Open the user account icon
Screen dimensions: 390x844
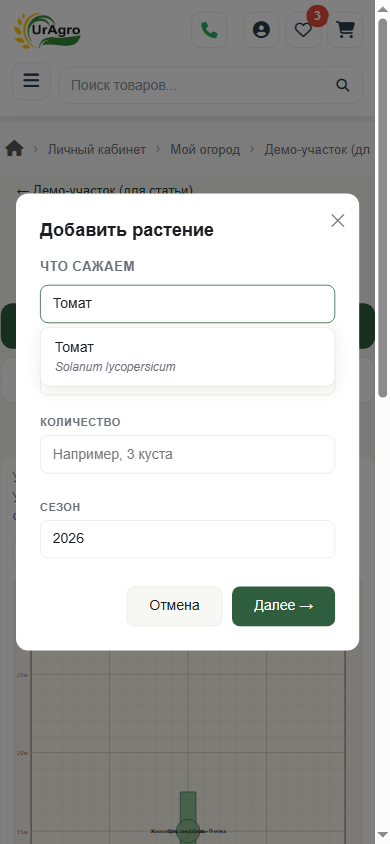click(x=261, y=30)
